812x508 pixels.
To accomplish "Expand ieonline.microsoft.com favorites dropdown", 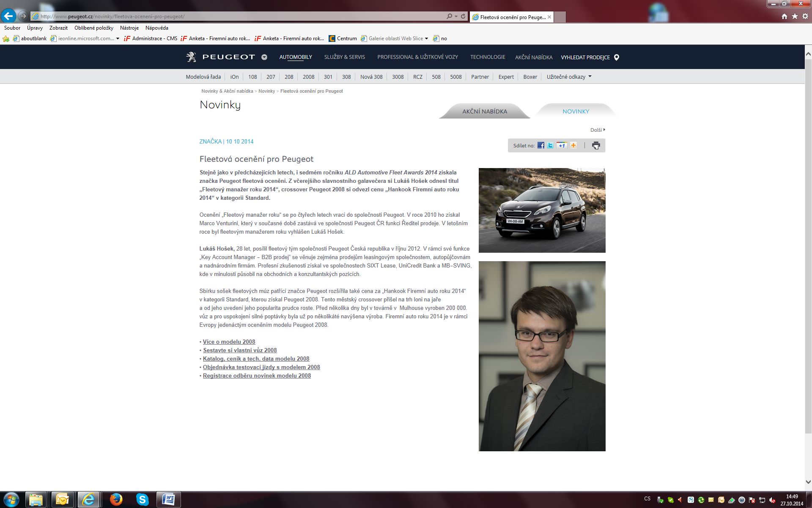I will tap(118, 39).
